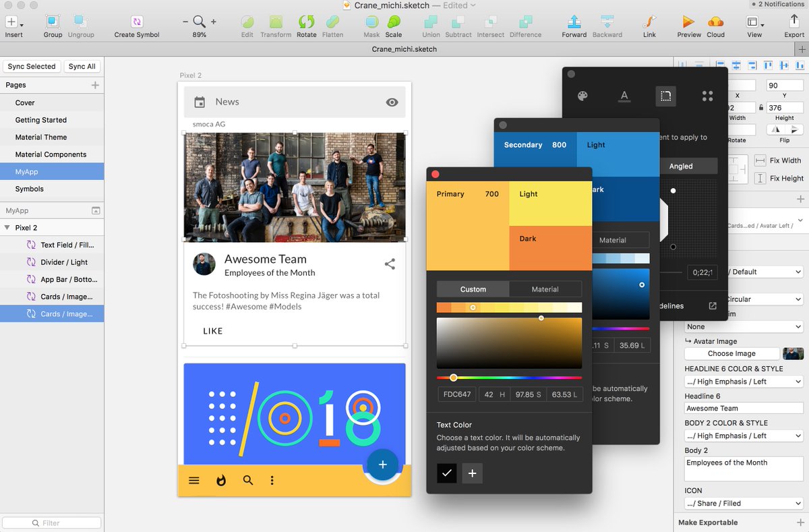This screenshot has height=532, width=809.
Task: Select the Material Components page
Action: click(x=52, y=154)
